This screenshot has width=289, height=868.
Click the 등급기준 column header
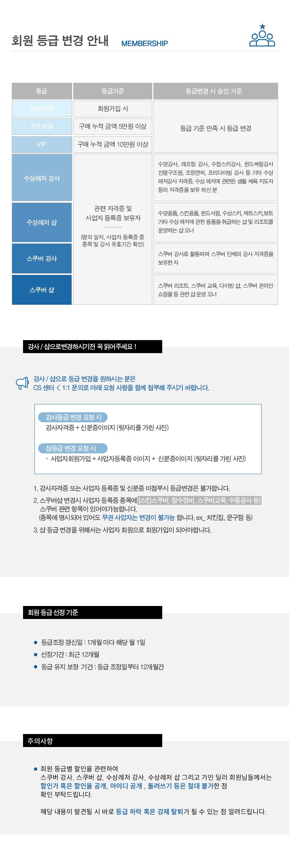pyautogui.click(x=113, y=91)
